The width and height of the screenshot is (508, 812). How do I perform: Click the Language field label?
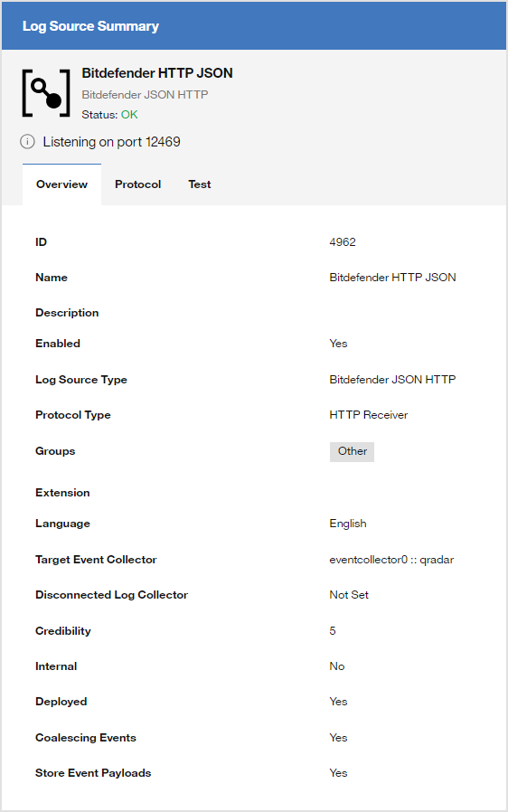tap(62, 524)
